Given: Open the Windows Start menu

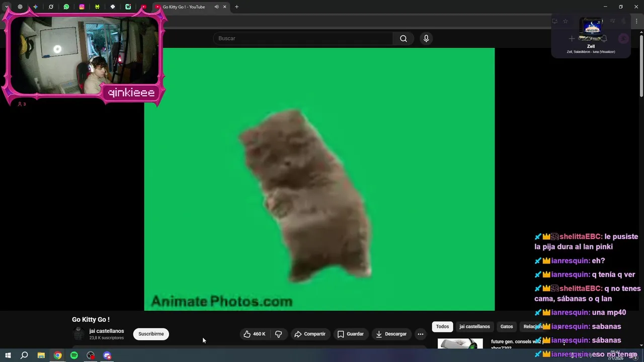Looking at the screenshot, I should click(x=8, y=355).
